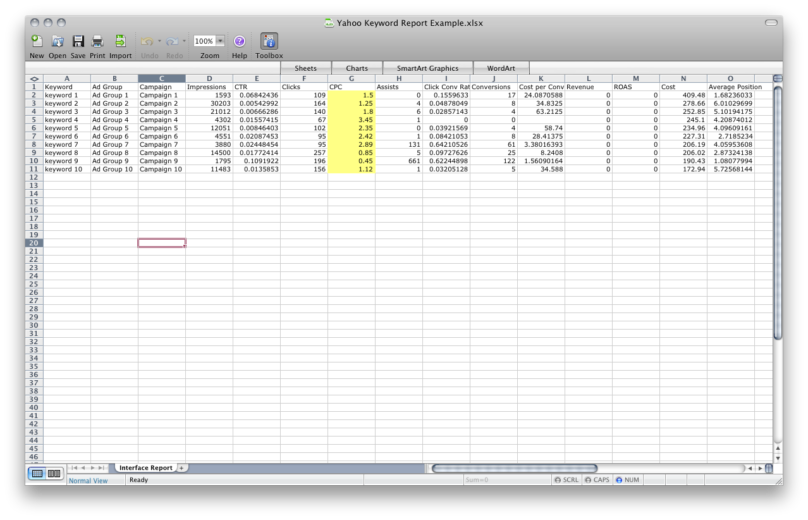808x520 pixels.
Task: Click the window close button
Action: pyautogui.click(x=35, y=22)
